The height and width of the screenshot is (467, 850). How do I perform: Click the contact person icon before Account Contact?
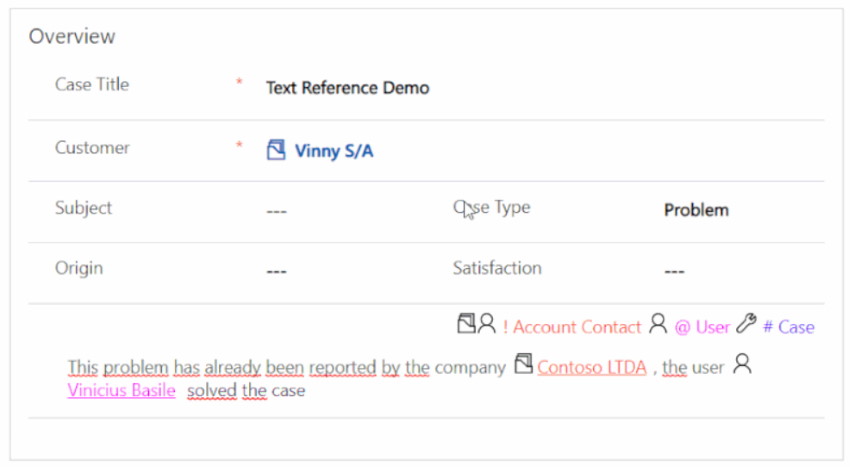click(x=487, y=323)
